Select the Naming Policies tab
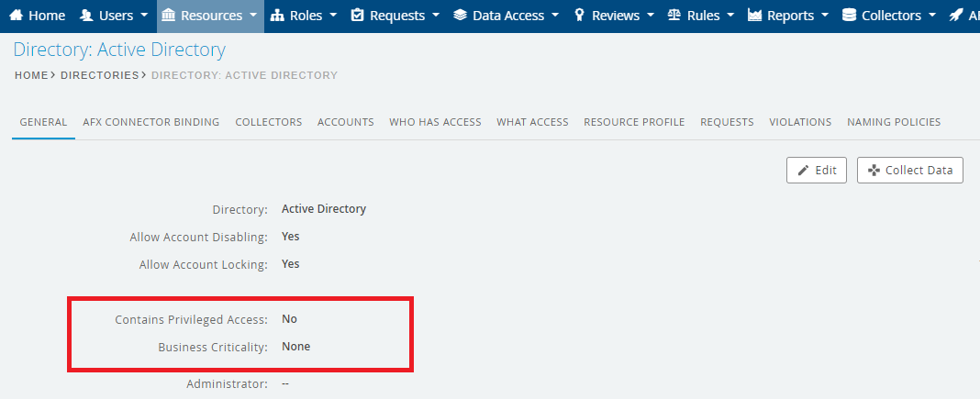This screenshot has height=399, width=980. click(894, 122)
